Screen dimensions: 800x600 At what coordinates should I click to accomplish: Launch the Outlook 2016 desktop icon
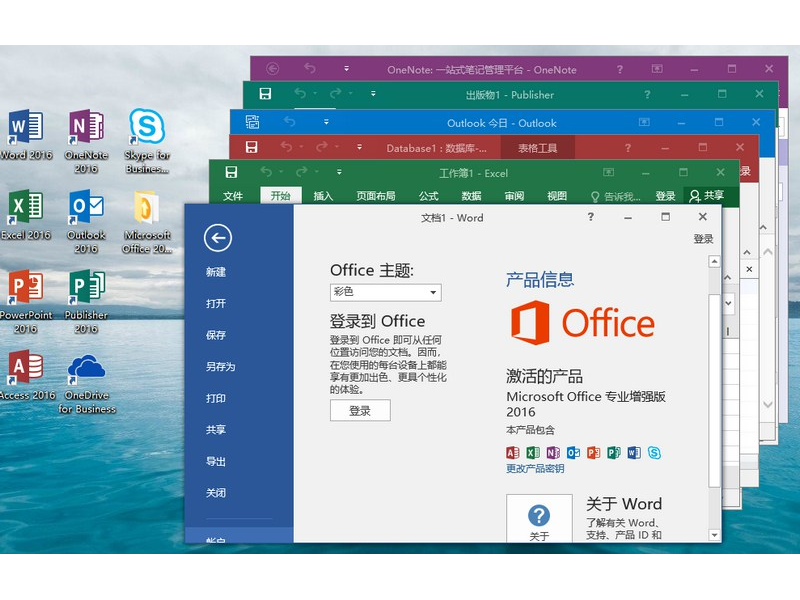coord(86,221)
